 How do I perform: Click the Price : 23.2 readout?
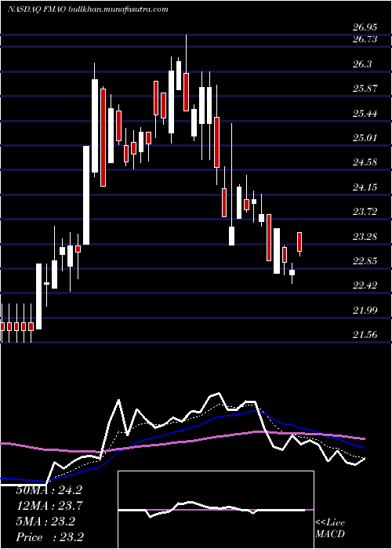point(49,536)
